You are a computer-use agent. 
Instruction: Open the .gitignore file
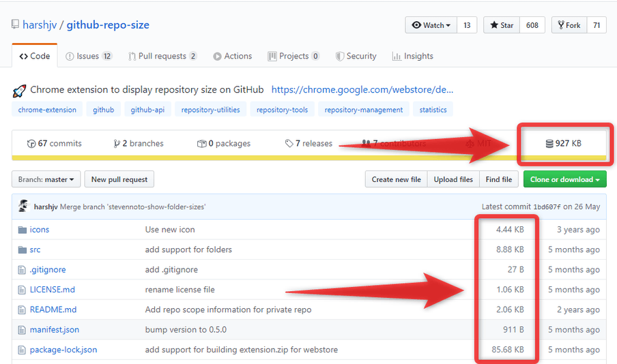pos(48,270)
